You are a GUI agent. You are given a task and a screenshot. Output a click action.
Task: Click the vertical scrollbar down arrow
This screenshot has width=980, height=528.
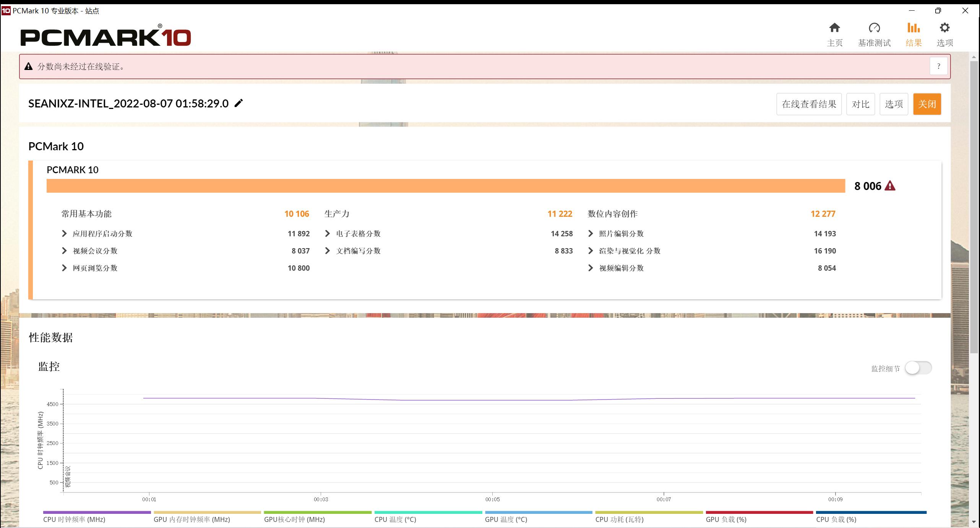click(974, 522)
